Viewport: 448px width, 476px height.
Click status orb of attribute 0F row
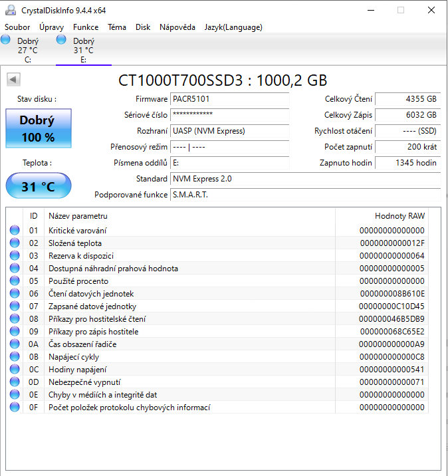click(x=15, y=407)
